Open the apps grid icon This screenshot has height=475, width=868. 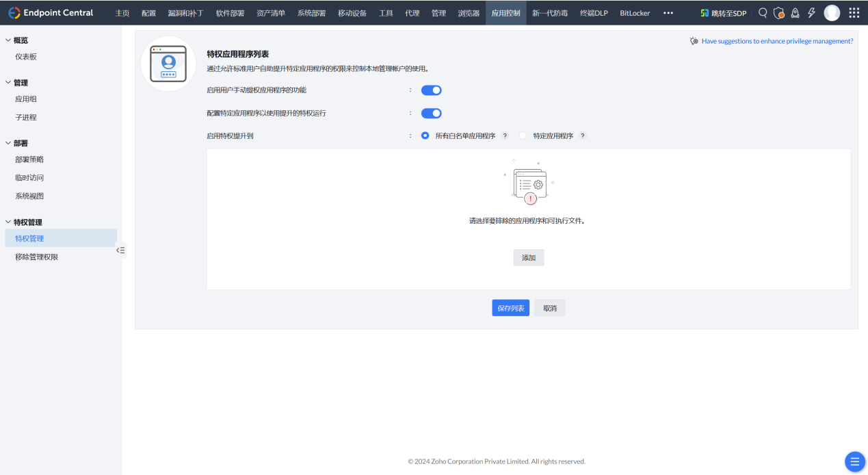click(854, 13)
